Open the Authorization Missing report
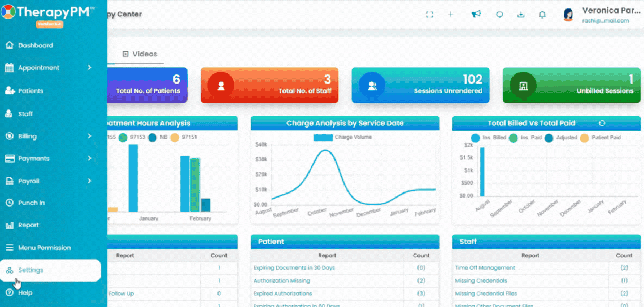Image resolution: width=644 pixels, height=307 pixels. pyautogui.click(x=282, y=280)
